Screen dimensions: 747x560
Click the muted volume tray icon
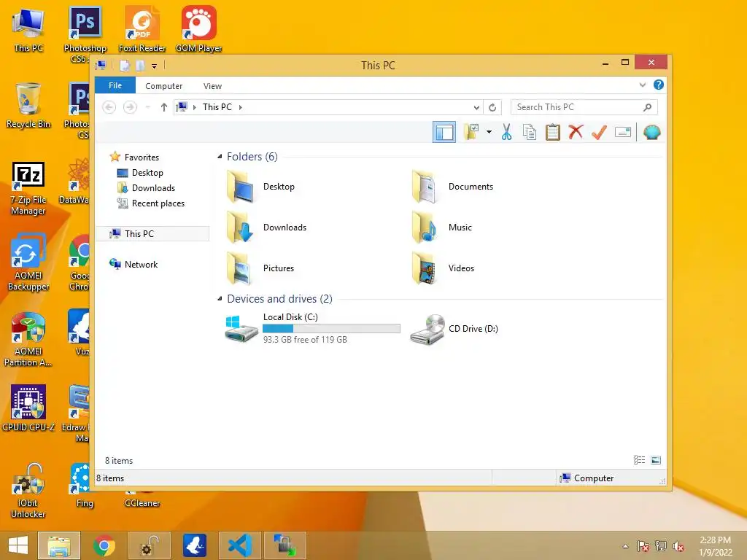pos(678,546)
